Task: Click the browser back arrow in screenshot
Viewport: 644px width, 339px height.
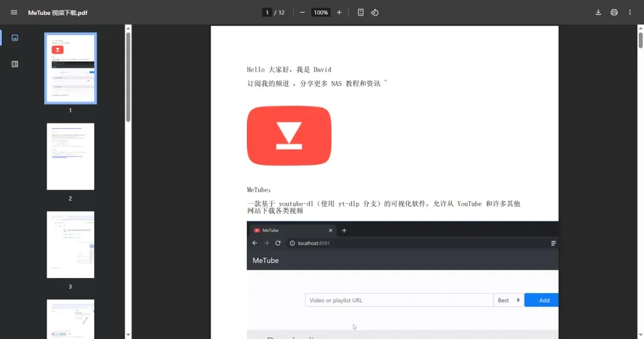Action: 255,244
